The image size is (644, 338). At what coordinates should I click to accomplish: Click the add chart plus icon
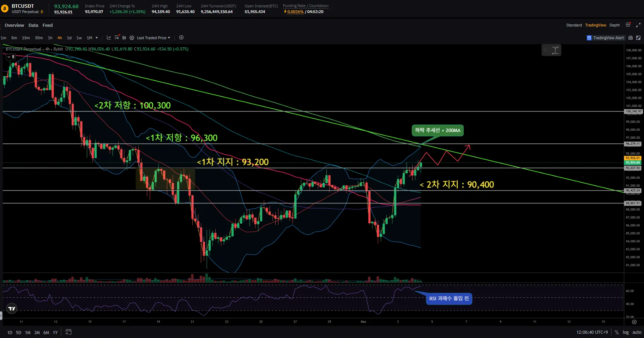pos(181,38)
